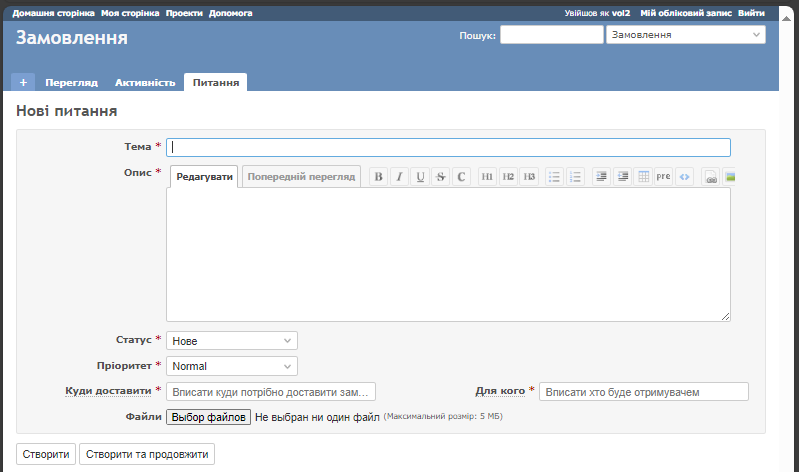The image size is (799, 472).
Task: Insert inline code with the C icon
Action: [461, 177]
